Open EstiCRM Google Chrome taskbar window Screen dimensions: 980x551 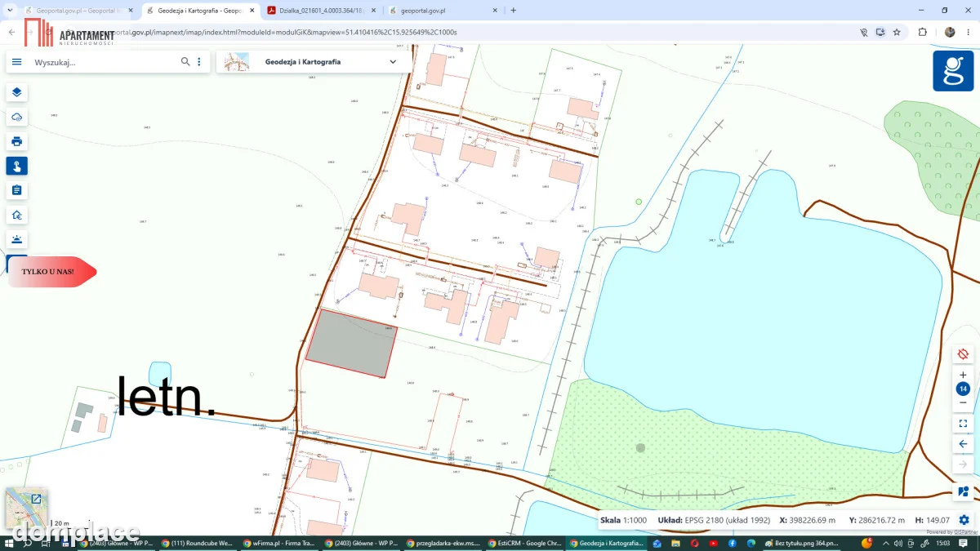(523, 543)
